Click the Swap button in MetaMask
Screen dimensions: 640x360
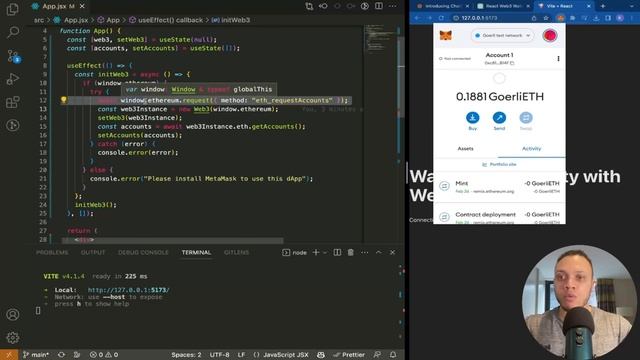(526, 121)
